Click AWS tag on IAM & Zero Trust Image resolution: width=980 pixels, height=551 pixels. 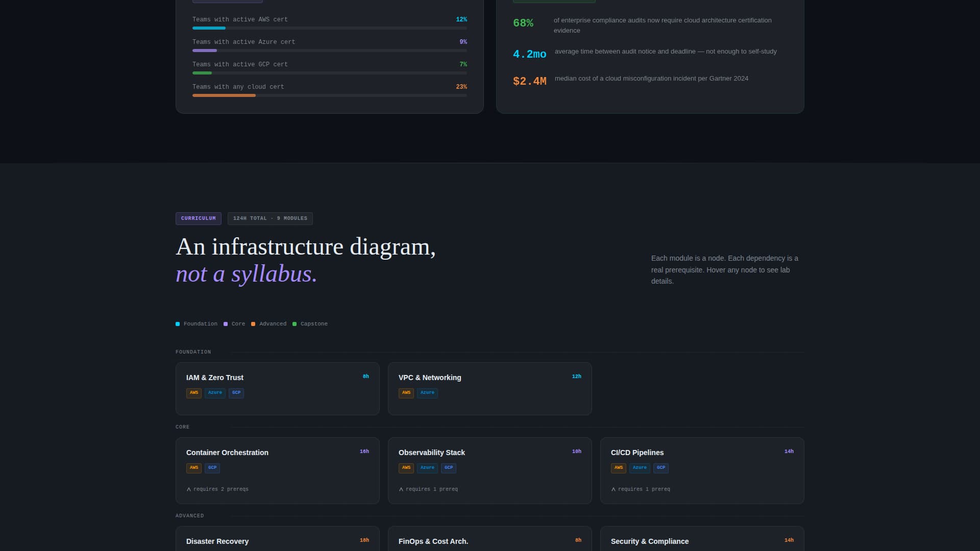194,393
